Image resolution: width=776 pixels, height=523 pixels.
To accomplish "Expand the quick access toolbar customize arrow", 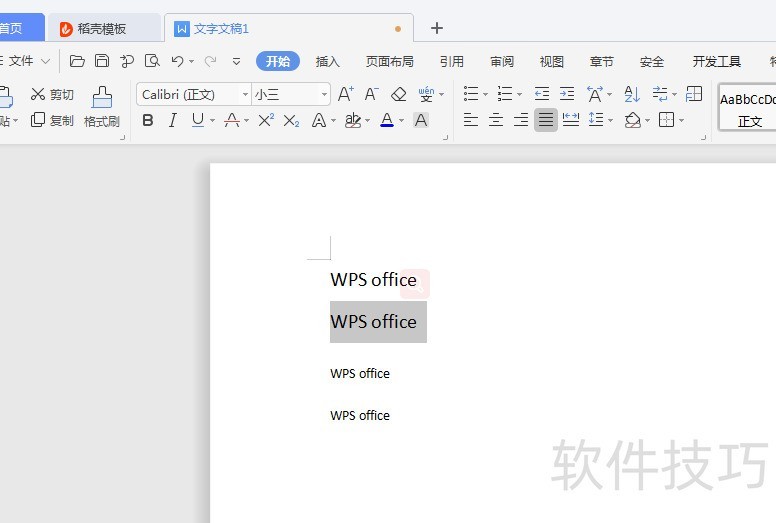I will (237, 61).
